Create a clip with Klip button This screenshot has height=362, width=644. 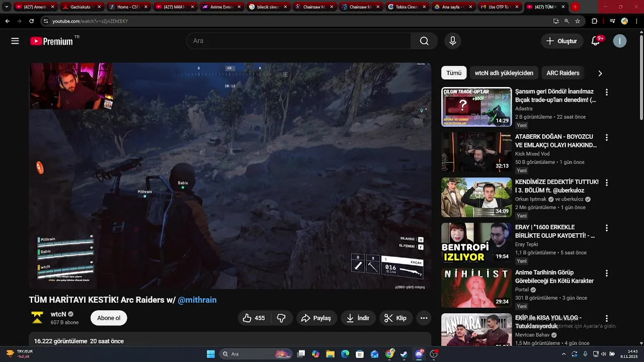396,318
